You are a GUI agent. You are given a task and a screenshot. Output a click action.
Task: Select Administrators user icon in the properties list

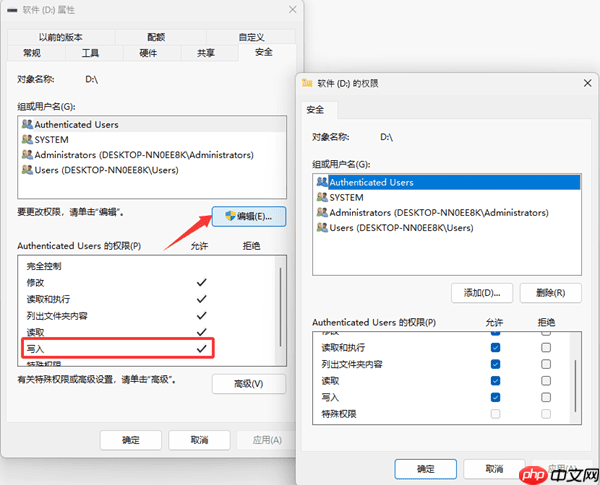tap(27, 155)
